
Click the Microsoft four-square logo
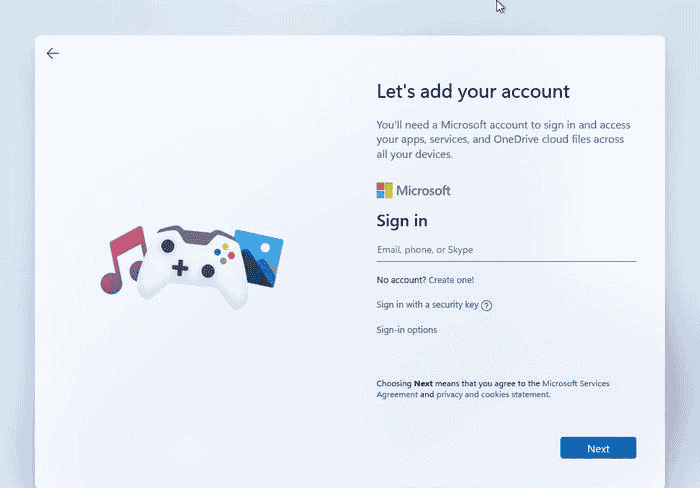click(384, 190)
